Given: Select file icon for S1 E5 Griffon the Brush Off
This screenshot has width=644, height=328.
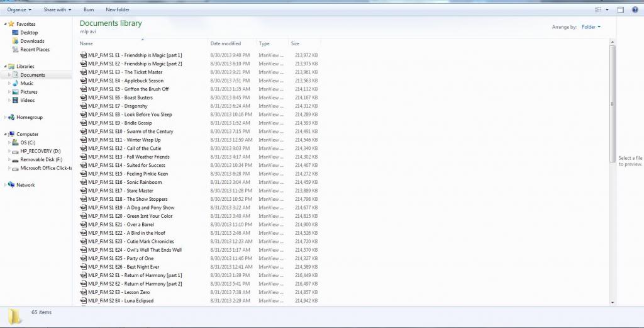Looking at the screenshot, I should click(x=84, y=89).
